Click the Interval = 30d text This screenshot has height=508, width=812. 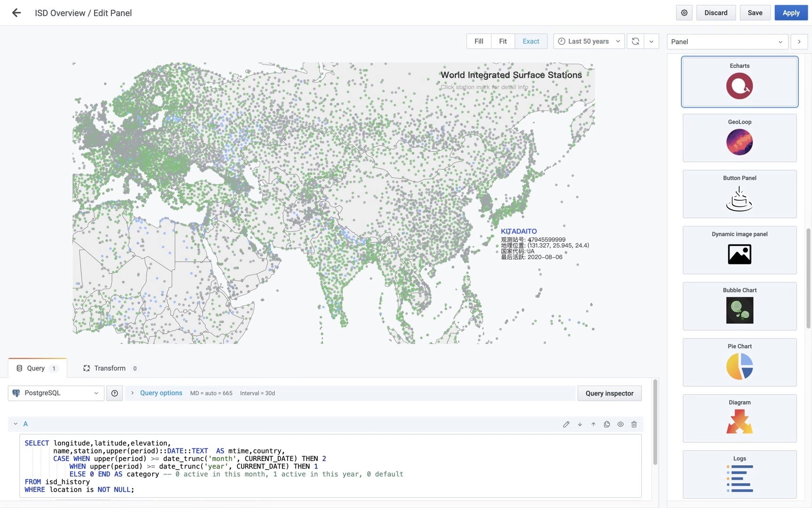pyautogui.click(x=258, y=393)
